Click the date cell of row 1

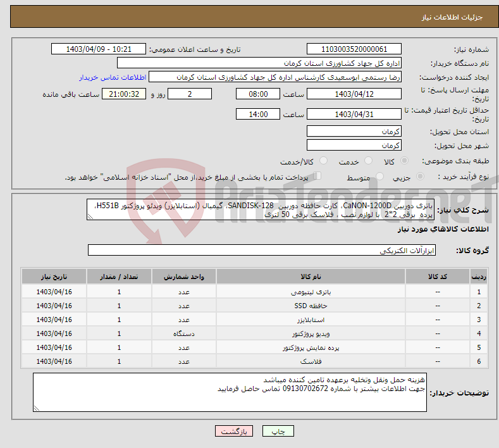click(x=54, y=292)
